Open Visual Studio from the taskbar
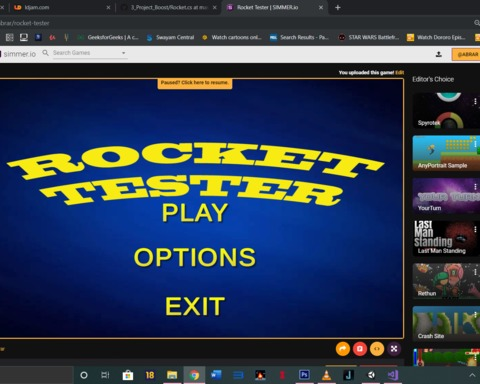This screenshot has width=480, height=384. (x=393, y=375)
